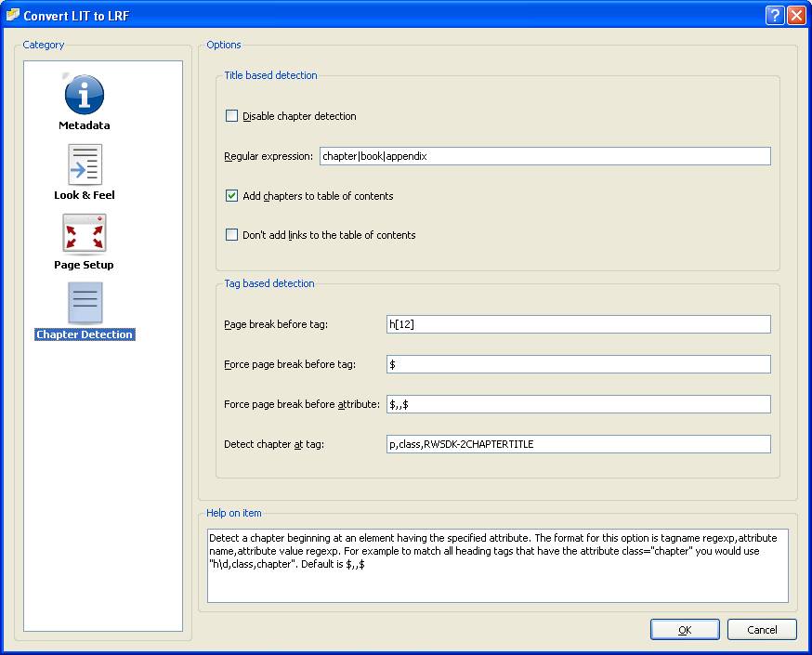Select the Chapter Detection category icon
The image size is (812, 655).
click(x=85, y=304)
